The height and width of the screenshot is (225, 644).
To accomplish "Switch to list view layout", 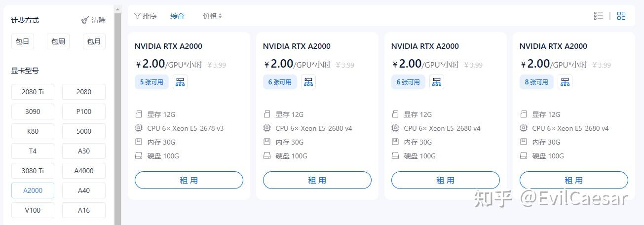I will pos(599,16).
